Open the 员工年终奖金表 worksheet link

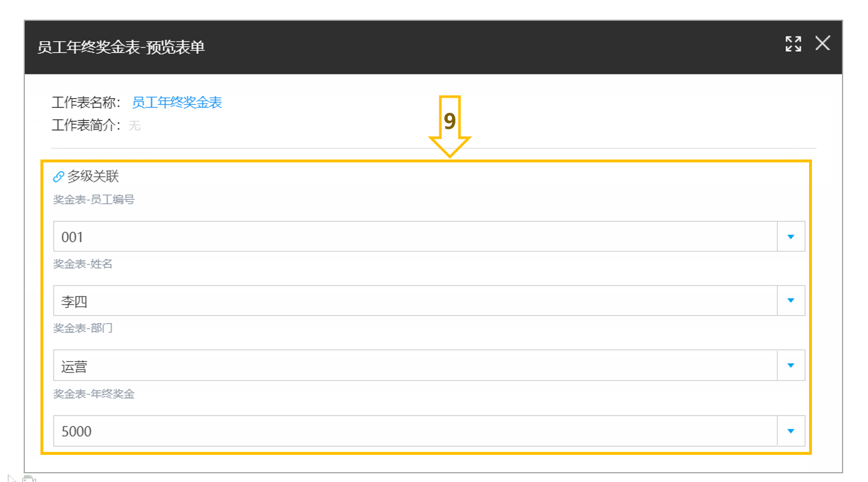tap(177, 103)
